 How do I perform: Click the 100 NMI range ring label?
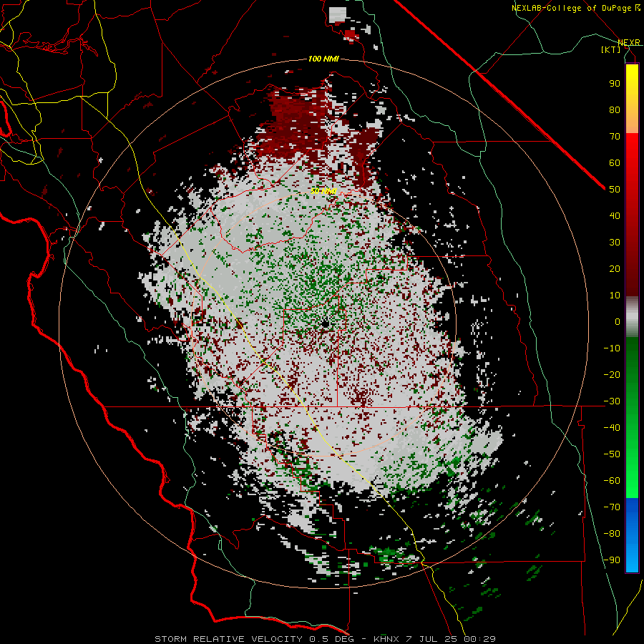pyautogui.click(x=323, y=59)
